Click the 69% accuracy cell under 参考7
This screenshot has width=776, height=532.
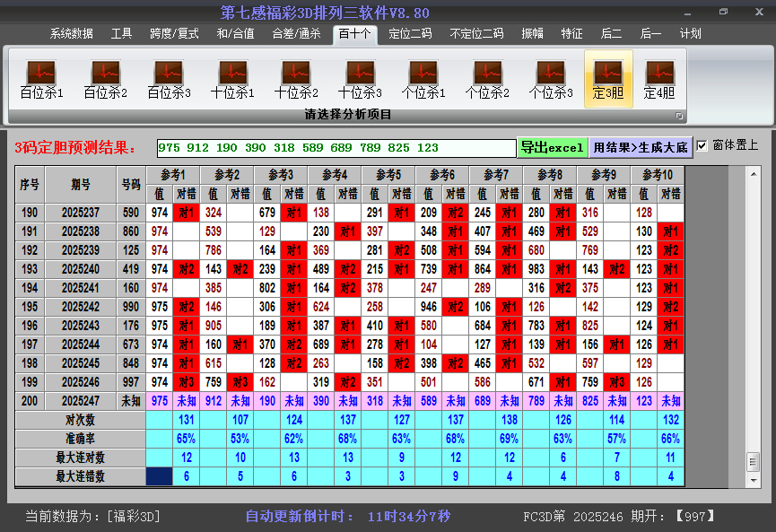510,439
